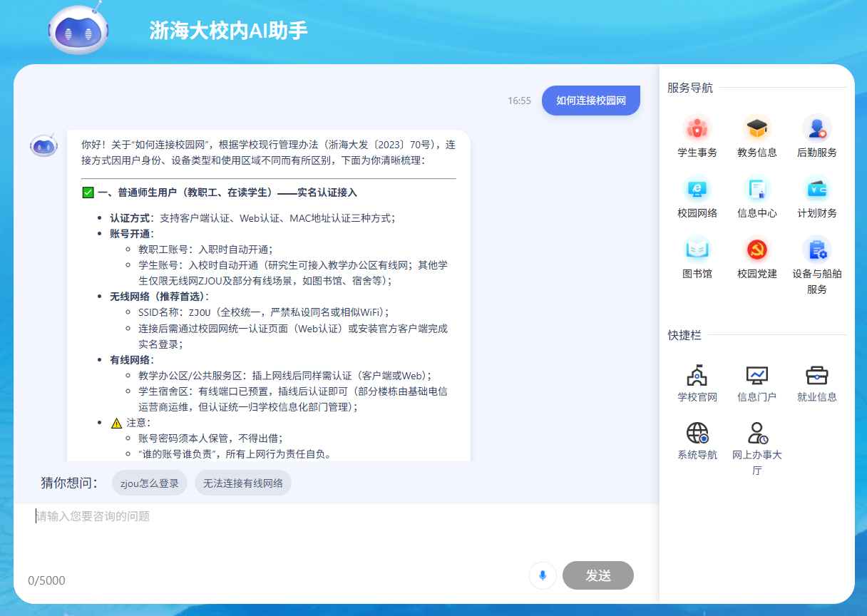Open the 后勤服务 icon
This screenshot has width=867, height=616.
tap(817, 129)
